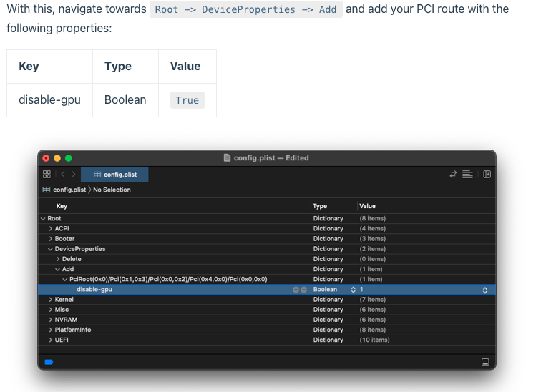This screenshot has width=536, height=392.
Task: Collapse the Root node
Action: pos(43,218)
